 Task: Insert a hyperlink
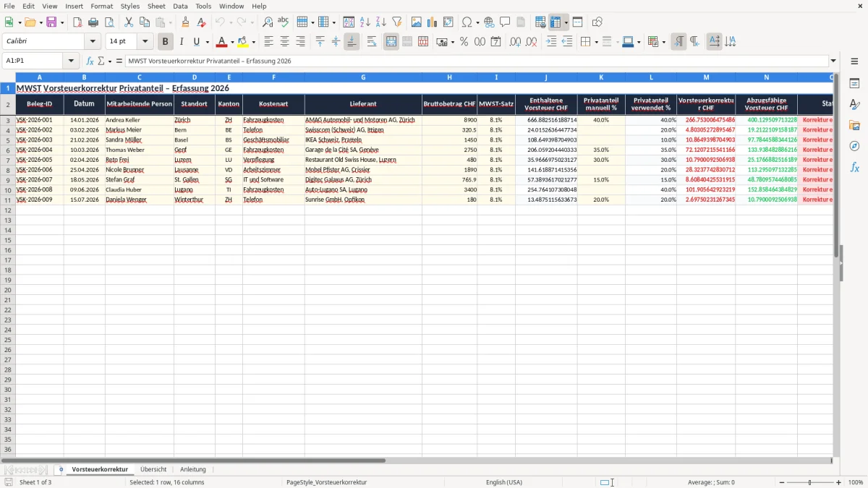pos(490,22)
